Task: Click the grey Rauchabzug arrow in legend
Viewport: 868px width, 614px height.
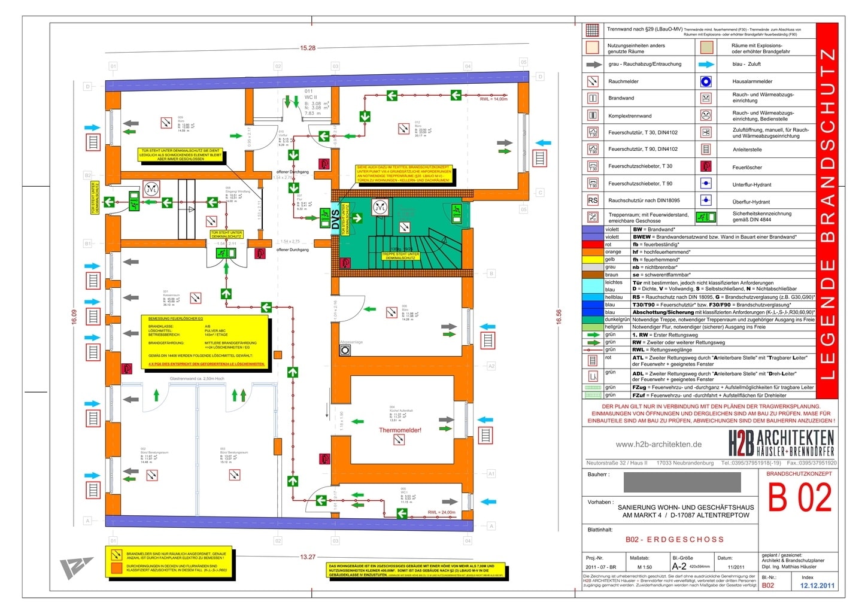Action: tap(593, 64)
